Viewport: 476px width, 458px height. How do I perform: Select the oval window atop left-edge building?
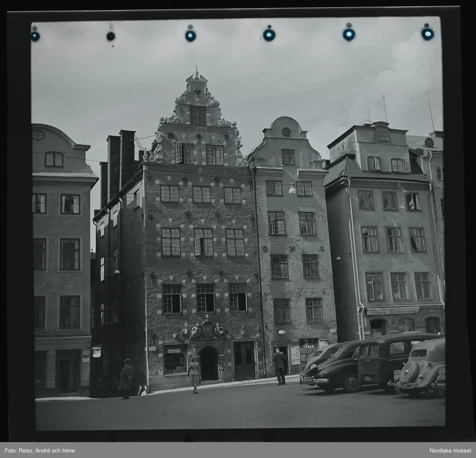38,135
